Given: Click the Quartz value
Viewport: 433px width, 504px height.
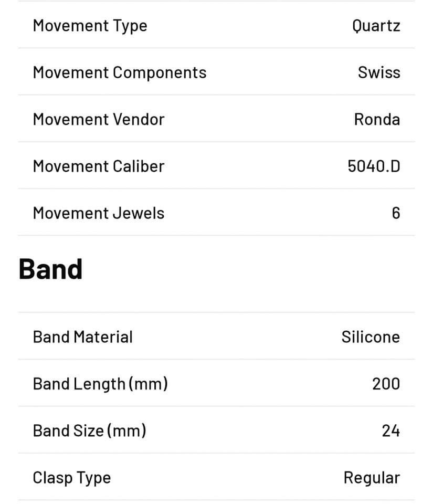Looking at the screenshot, I should (x=376, y=26).
